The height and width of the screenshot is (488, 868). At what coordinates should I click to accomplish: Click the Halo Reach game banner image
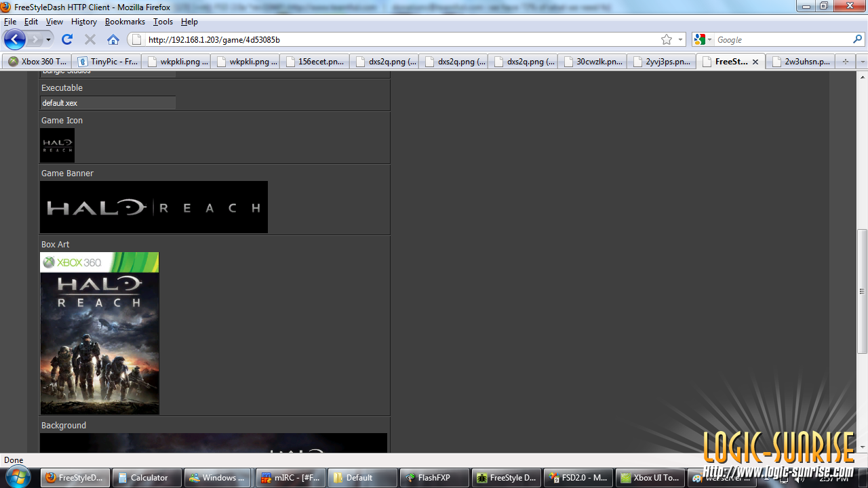coord(154,207)
